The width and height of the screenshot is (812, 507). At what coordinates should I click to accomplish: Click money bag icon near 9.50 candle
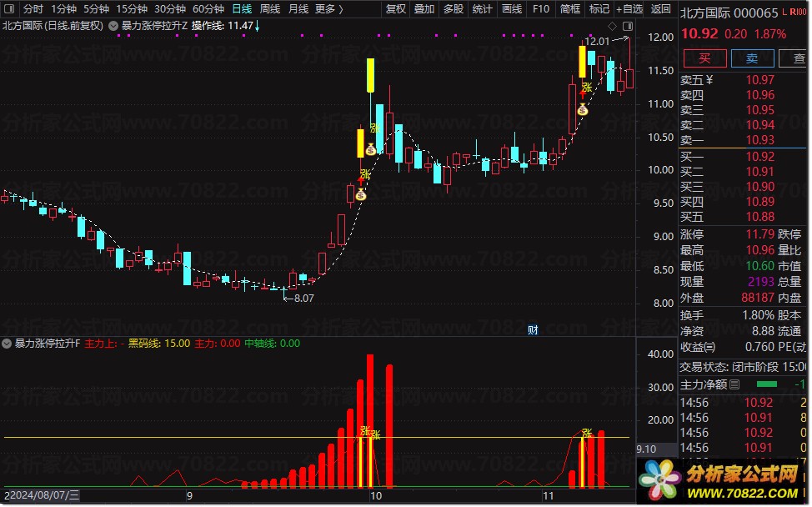[x=361, y=195]
